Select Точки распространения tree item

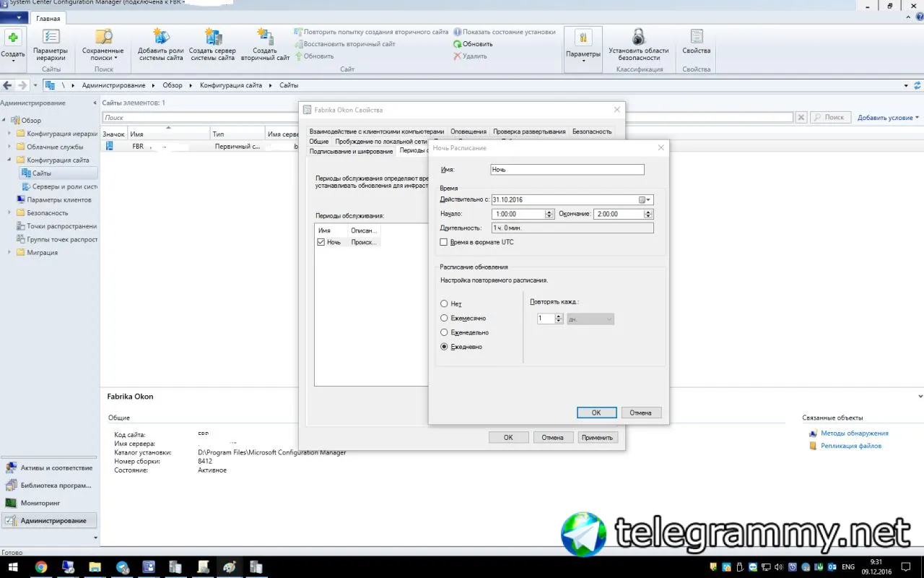coord(56,226)
